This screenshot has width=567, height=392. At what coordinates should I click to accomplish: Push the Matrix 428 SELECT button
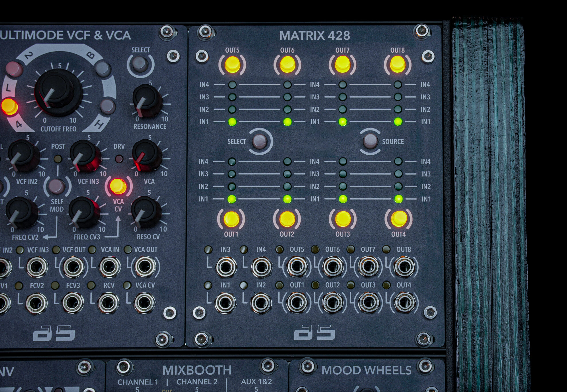pyautogui.click(x=260, y=142)
